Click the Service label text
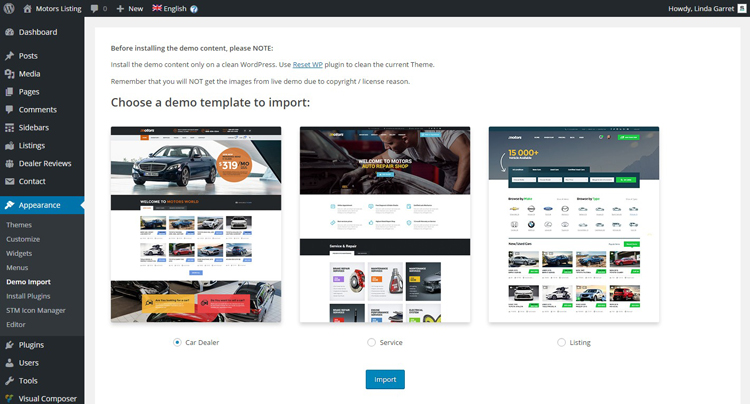This screenshot has height=404, width=750. (391, 342)
